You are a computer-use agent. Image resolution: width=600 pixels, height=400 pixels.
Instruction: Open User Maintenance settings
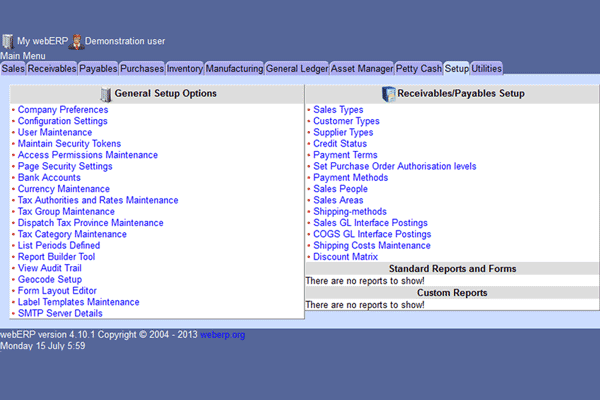(55, 132)
